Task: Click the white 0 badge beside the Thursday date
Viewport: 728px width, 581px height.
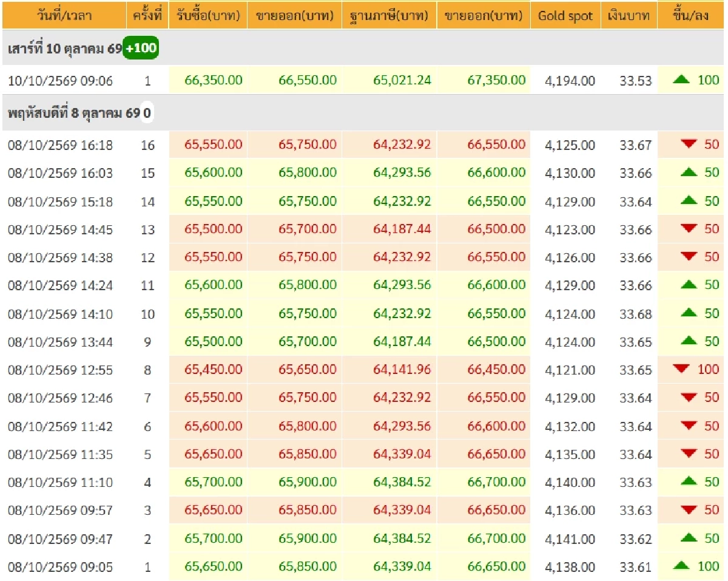Action: pyautogui.click(x=147, y=114)
